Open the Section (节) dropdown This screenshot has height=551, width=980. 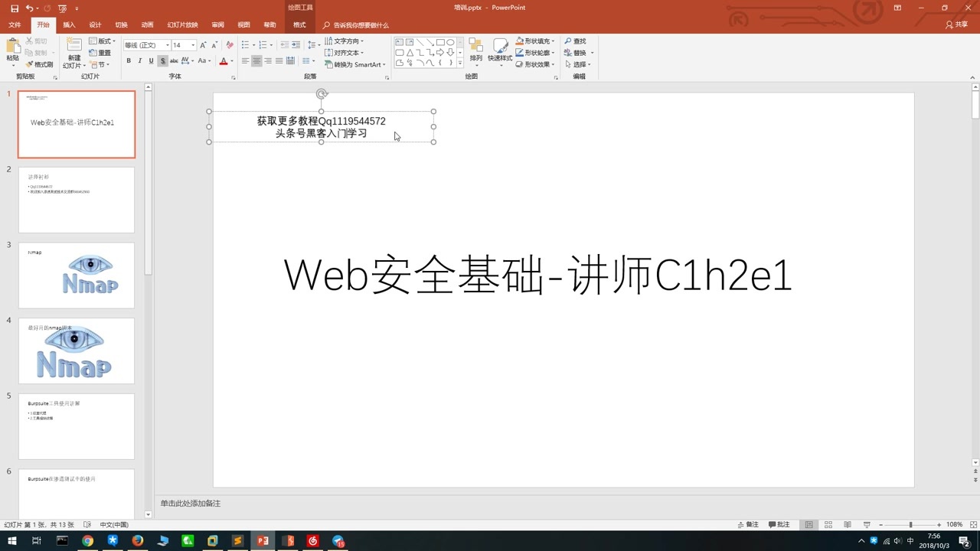(x=100, y=65)
